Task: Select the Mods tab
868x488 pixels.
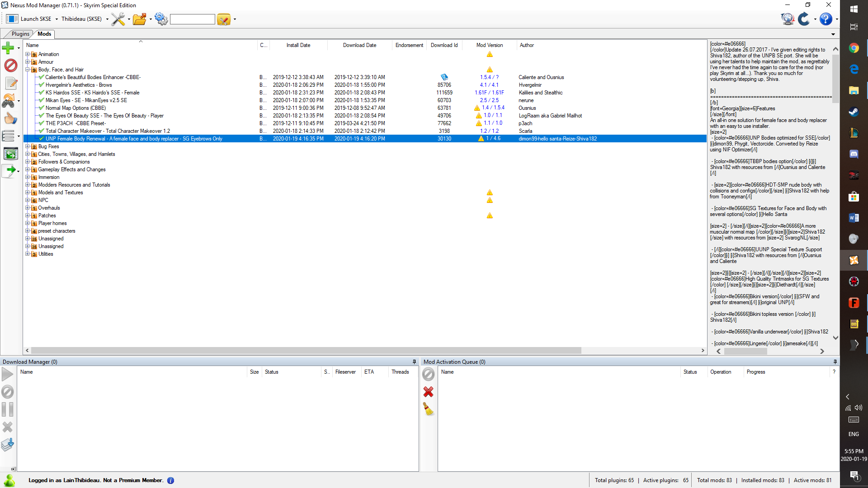Action: (x=44, y=34)
